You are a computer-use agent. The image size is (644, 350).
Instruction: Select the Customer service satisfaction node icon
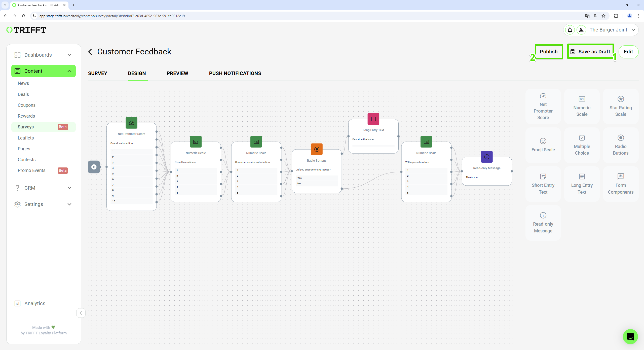pos(256,142)
